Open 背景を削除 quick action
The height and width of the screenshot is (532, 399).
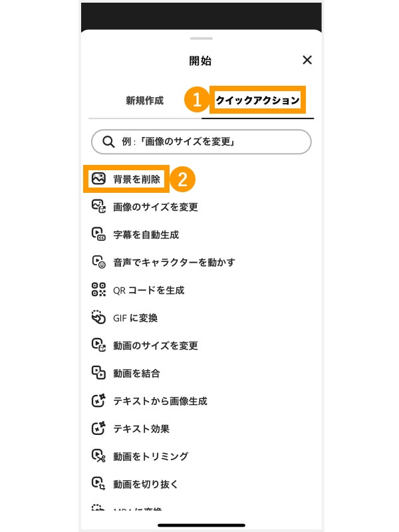click(136, 179)
